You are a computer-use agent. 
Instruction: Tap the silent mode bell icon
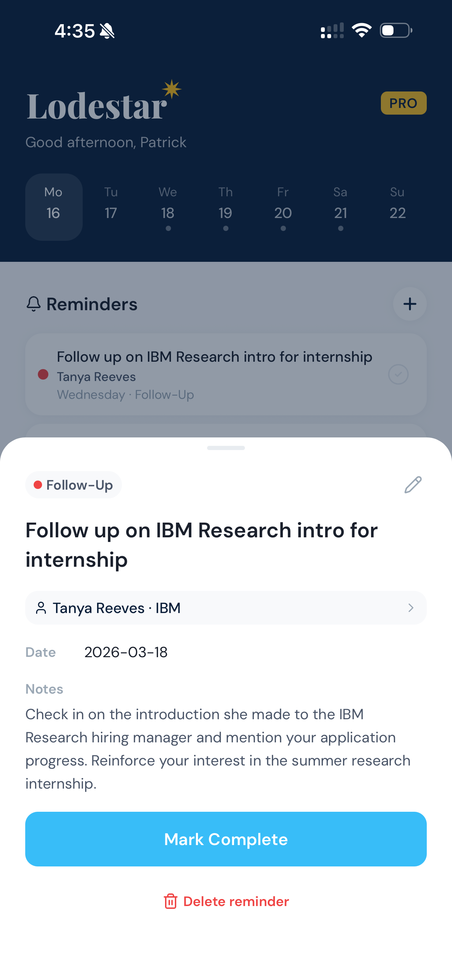(x=107, y=31)
